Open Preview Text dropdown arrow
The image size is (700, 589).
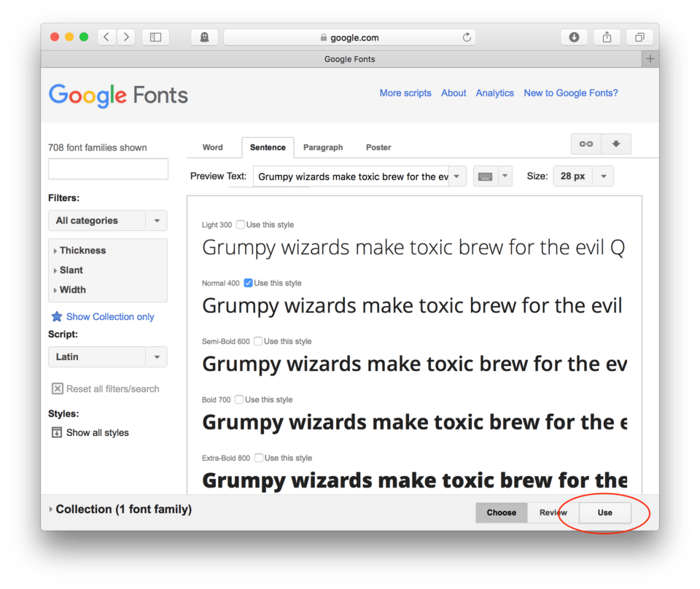tap(456, 176)
